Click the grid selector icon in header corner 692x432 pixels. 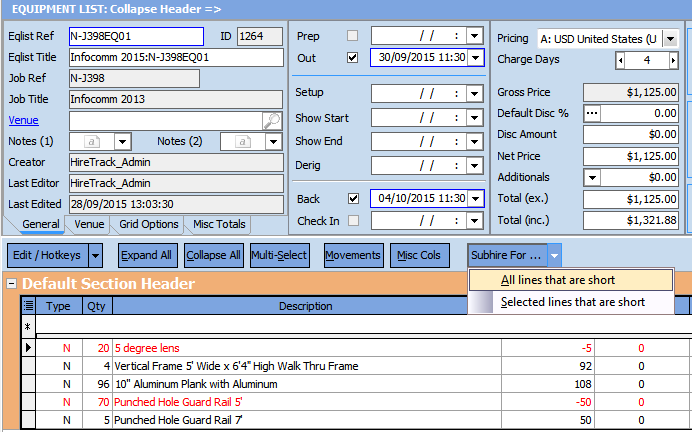click(x=27, y=306)
